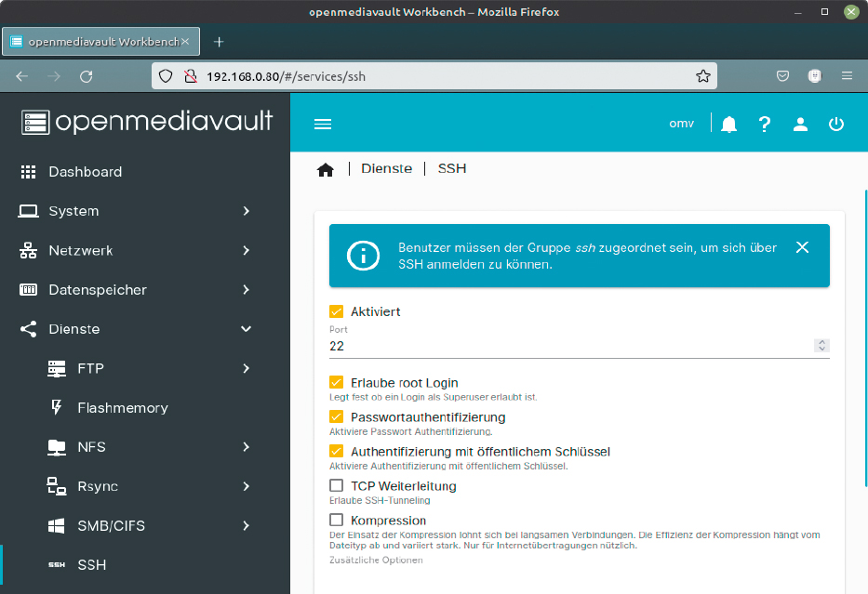
Task: Click the Flashmemory lightning icon
Action: 57,407
